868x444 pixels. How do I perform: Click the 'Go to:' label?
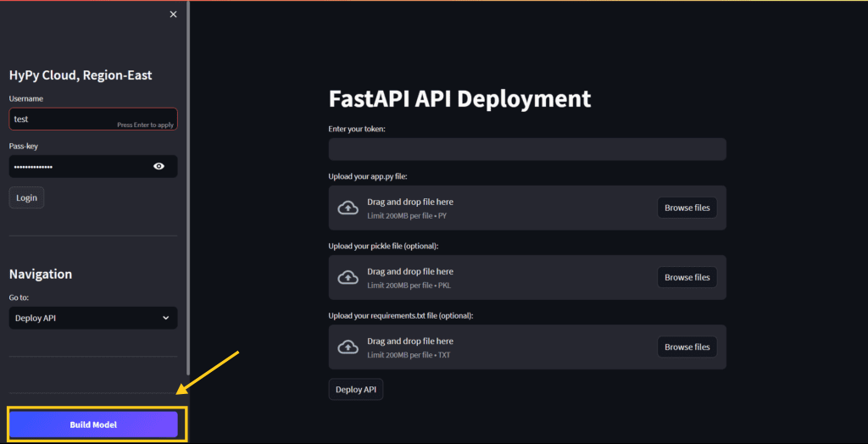tap(19, 298)
